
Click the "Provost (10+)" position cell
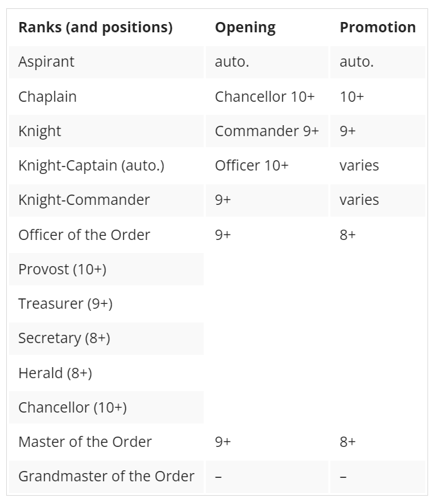click(63, 270)
